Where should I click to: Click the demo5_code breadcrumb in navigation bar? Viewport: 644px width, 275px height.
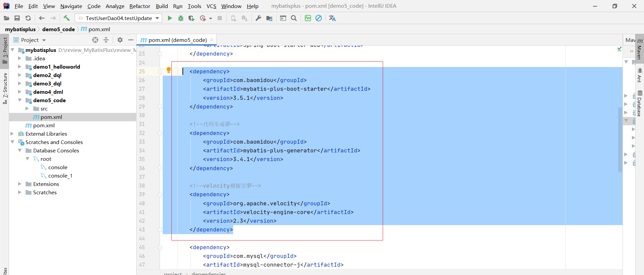(58, 29)
